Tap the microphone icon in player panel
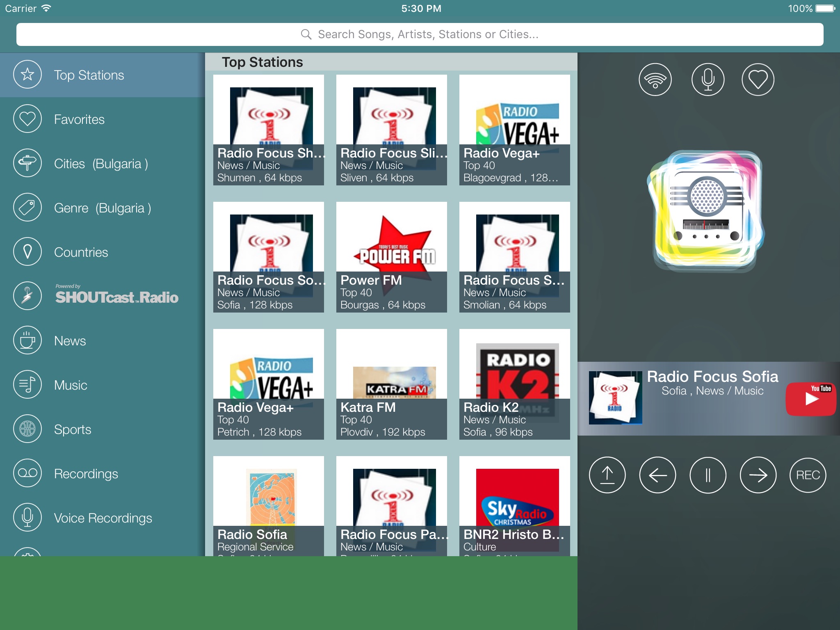 click(x=708, y=80)
